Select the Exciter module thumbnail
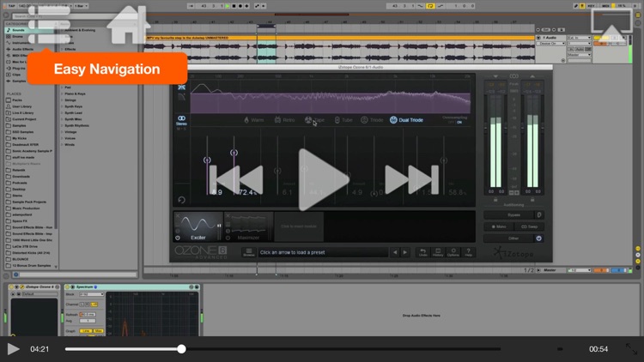The width and height of the screenshot is (644, 362). [x=198, y=226]
